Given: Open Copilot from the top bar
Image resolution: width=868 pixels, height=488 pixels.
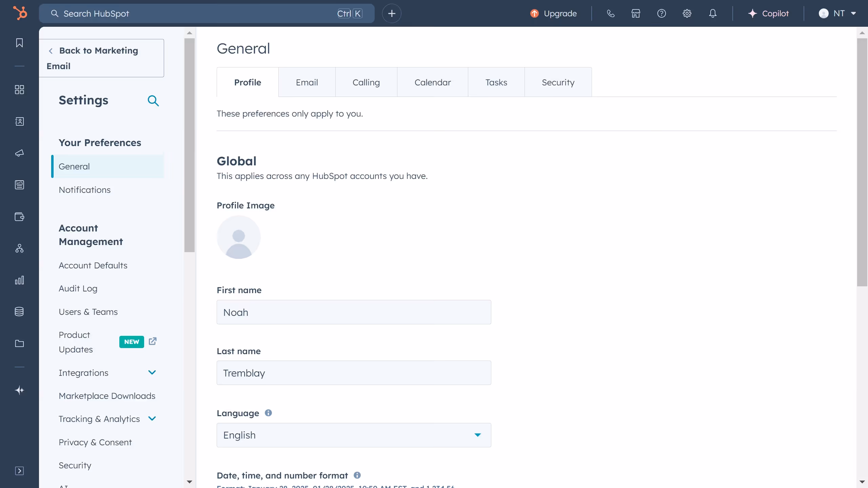Looking at the screenshot, I should click(x=770, y=13).
